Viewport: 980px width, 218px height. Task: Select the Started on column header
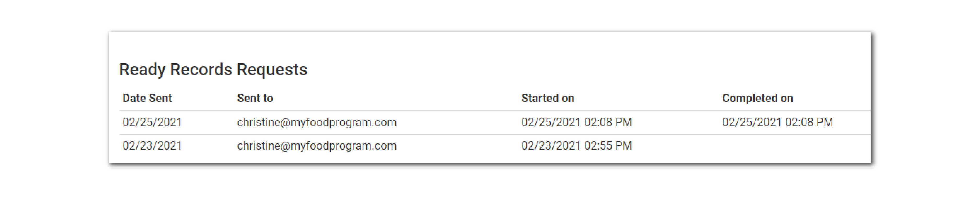coord(547,98)
